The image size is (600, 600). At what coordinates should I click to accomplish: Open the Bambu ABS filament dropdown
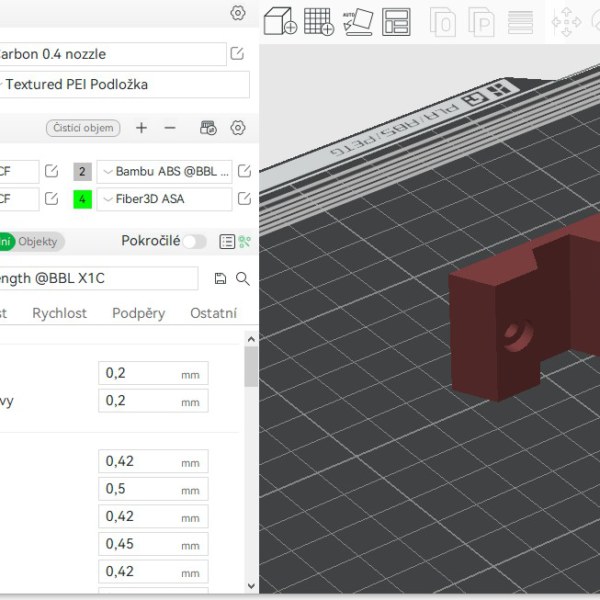(164, 171)
